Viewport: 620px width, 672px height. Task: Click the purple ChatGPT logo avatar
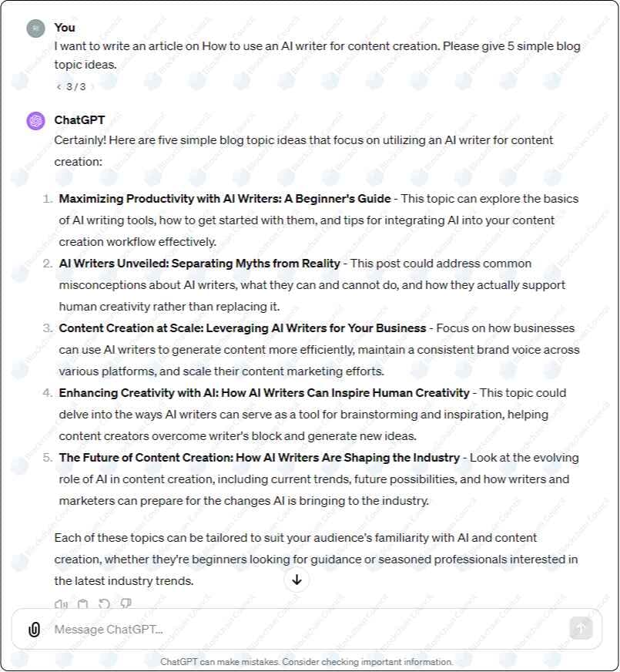point(35,120)
